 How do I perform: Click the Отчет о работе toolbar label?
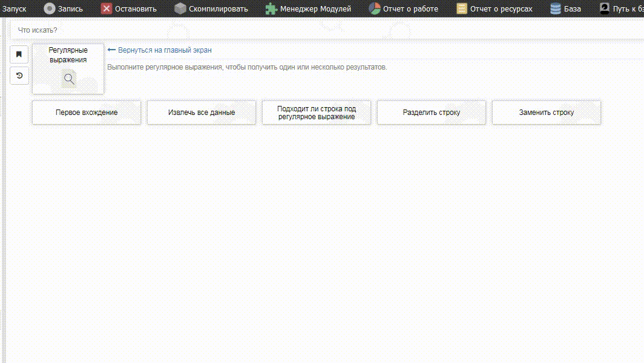point(410,8)
